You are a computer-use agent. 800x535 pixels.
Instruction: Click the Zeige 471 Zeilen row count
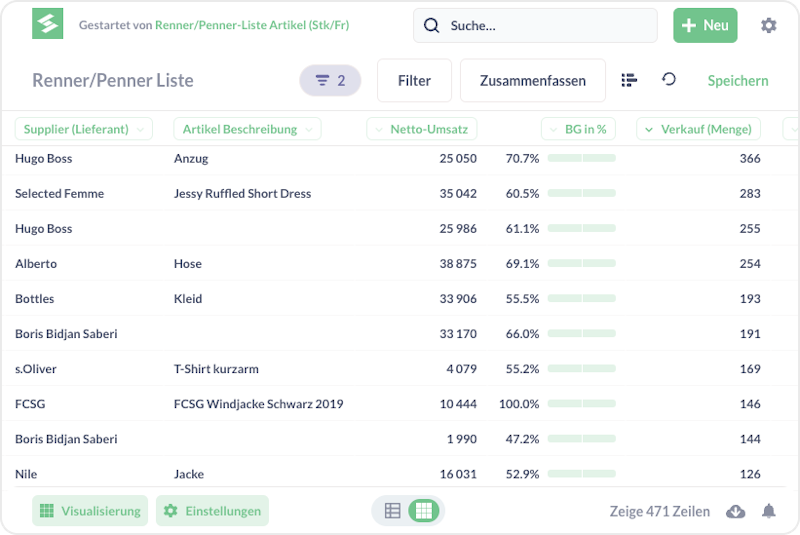(x=660, y=511)
